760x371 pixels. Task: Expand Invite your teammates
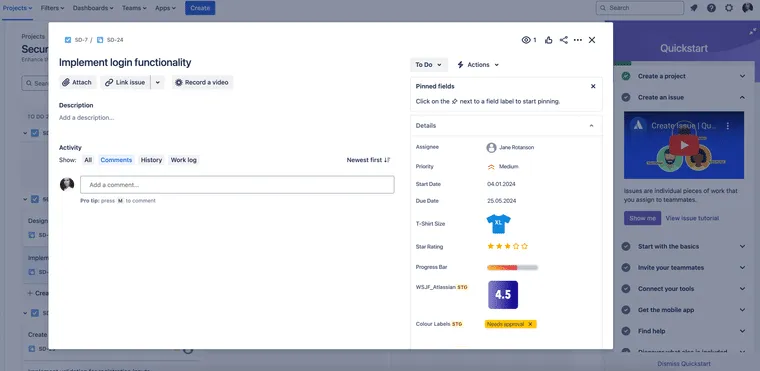[742, 268]
